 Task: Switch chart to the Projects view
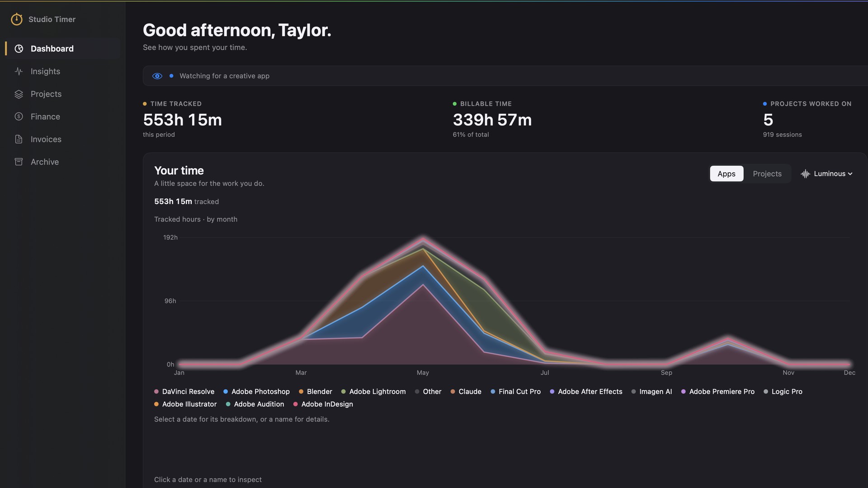tap(767, 174)
